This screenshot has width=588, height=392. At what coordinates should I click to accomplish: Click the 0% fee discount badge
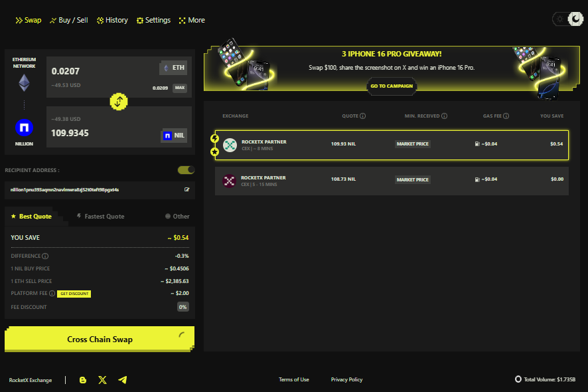[x=183, y=307]
